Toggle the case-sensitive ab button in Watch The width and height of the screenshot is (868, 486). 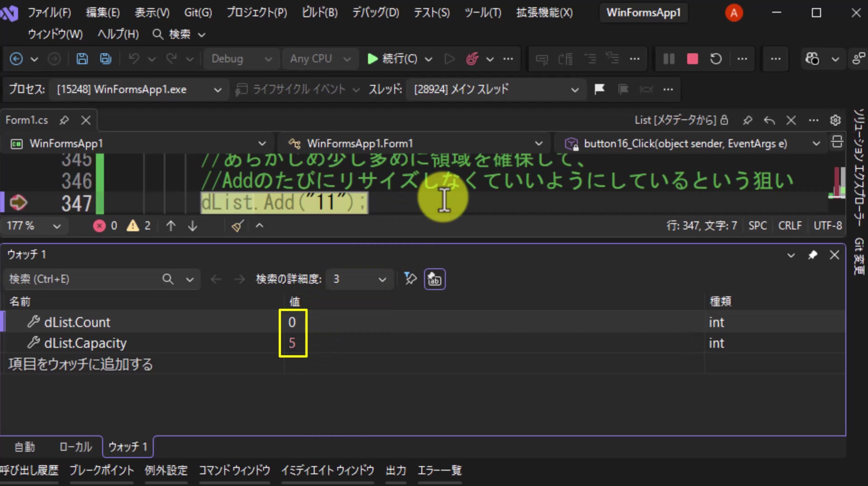point(434,279)
